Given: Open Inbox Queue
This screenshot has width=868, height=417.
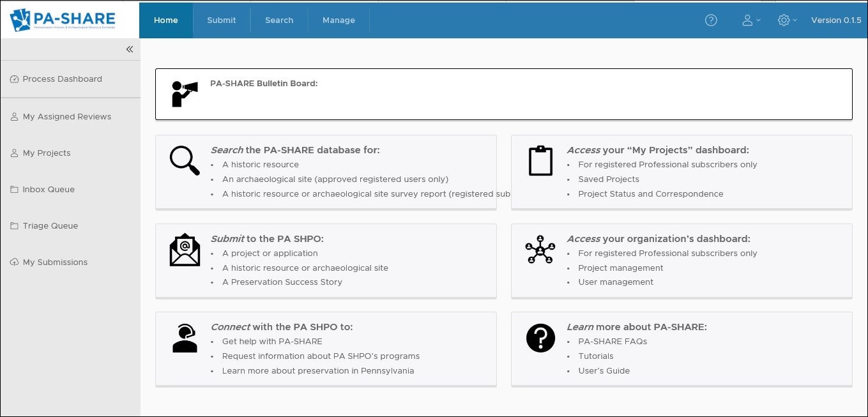Looking at the screenshot, I should click(70, 190).
